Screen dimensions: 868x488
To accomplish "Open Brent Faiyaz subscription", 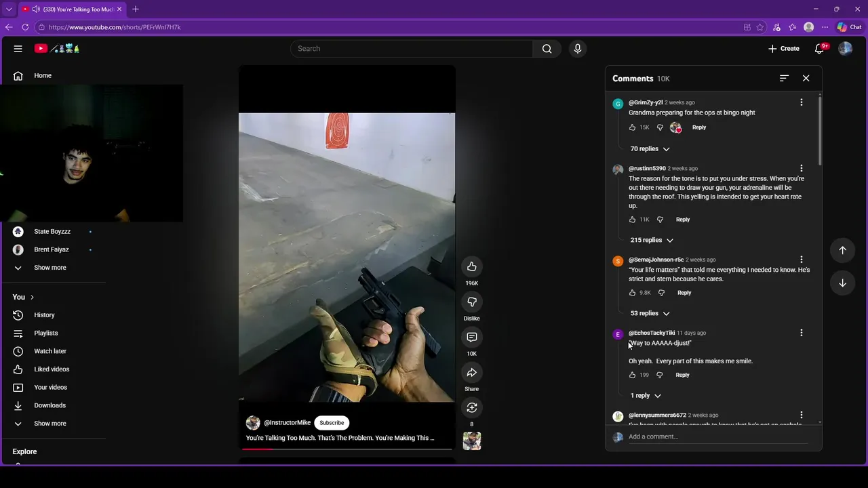I will [53, 250].
